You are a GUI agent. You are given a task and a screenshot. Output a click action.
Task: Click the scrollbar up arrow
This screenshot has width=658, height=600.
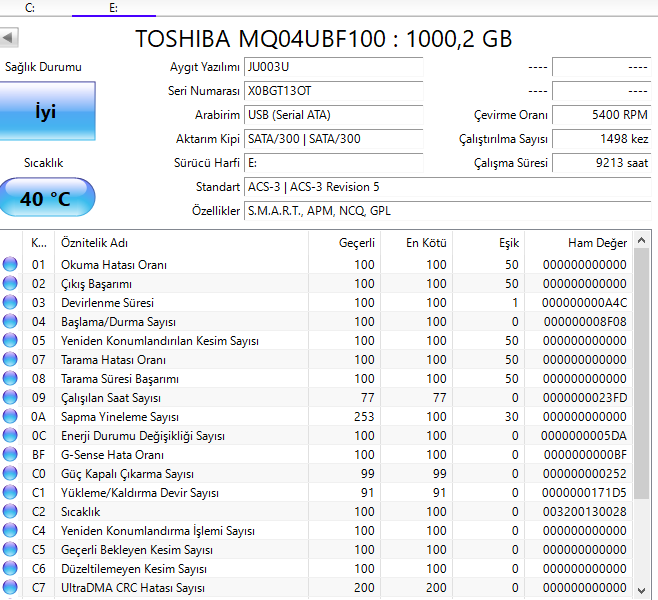click(x=641, y=240)
